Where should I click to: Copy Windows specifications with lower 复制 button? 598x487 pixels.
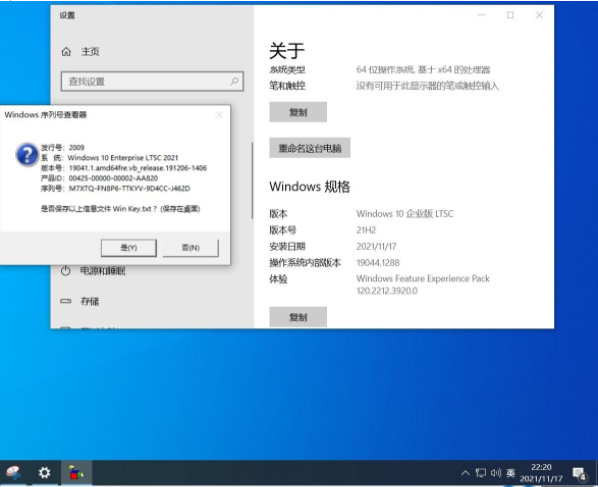click(298, 317)
